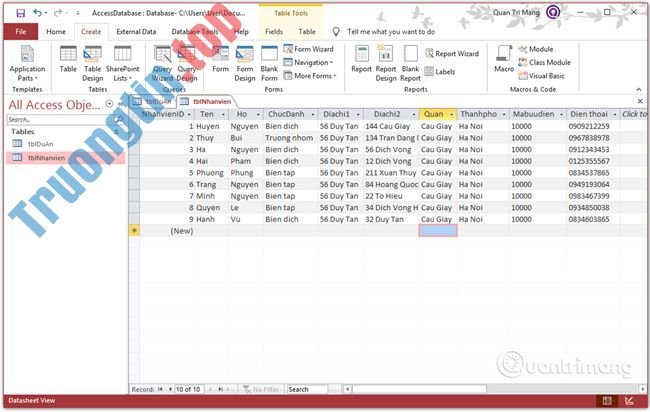
Task: Create a new Table
Action: tap(68, 59)
